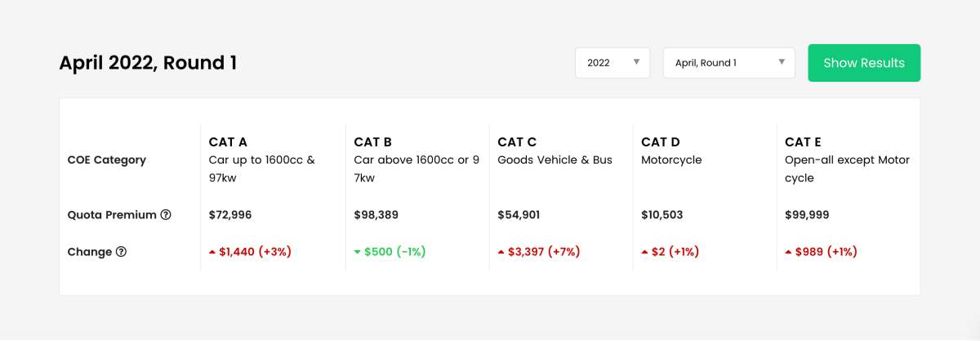
Task: Click the Quota Premium help icon
Action: point(166,215)
